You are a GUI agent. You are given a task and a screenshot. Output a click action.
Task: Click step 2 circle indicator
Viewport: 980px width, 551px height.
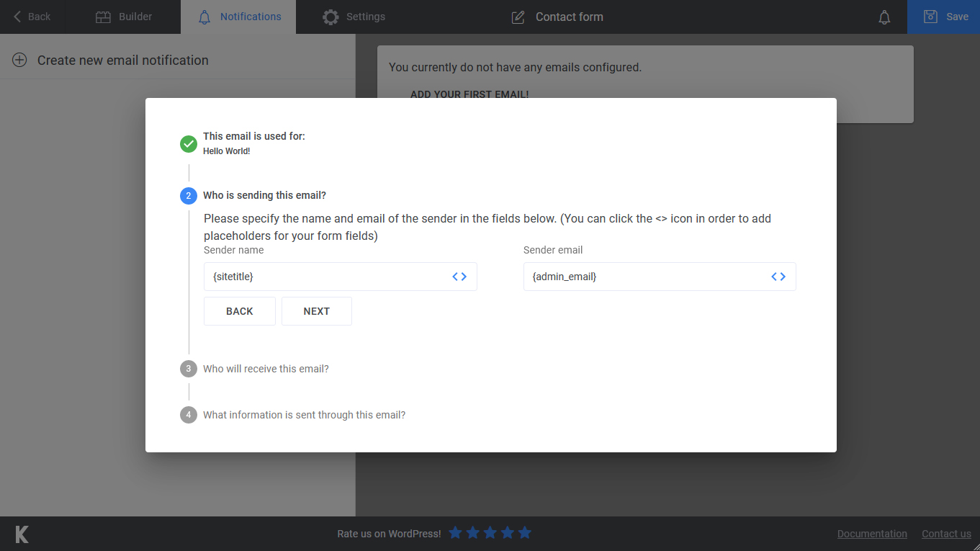pos(189,196)
